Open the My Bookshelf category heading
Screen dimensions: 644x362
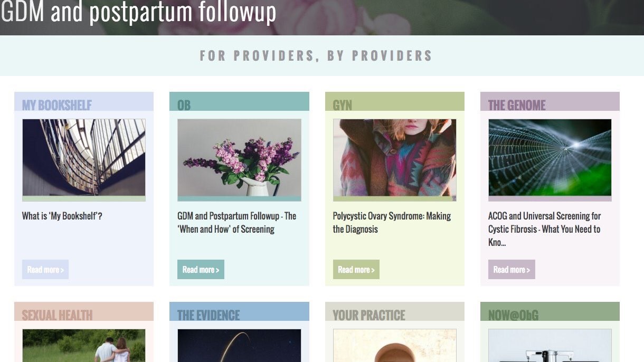(x=57, y=104)
